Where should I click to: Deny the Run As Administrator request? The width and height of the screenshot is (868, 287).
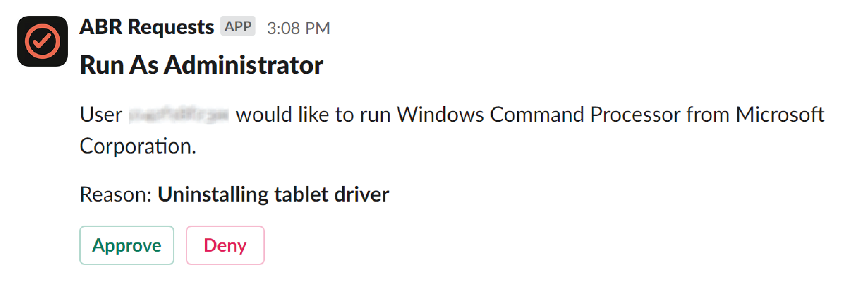[x=225, y=245]
